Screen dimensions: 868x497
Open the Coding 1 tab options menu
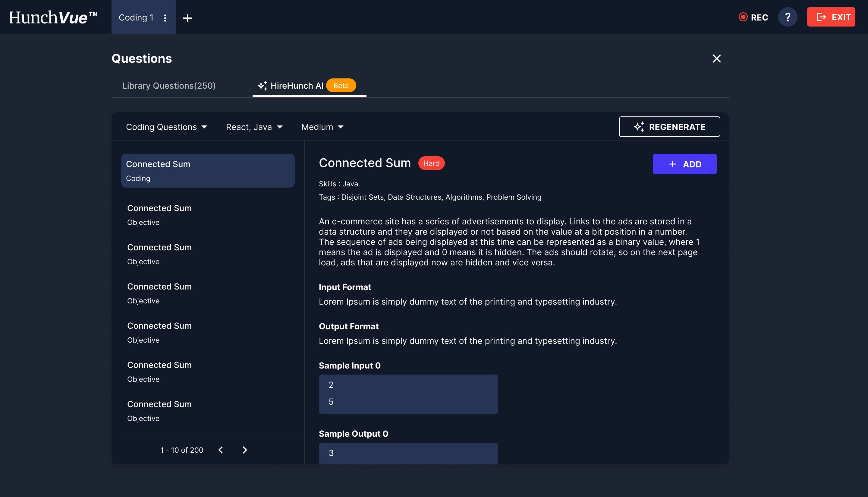point(165,18)
